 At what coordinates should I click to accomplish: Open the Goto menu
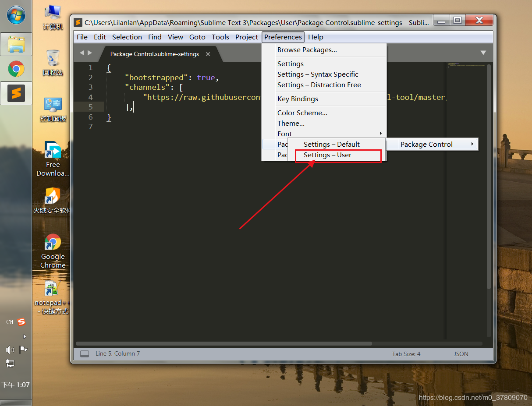[x=197, y=37]
